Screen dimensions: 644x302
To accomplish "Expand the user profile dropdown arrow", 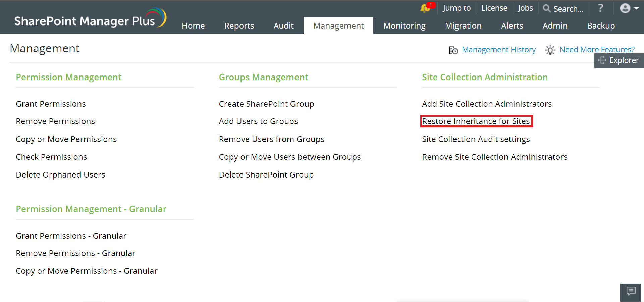I will point(637,8).
